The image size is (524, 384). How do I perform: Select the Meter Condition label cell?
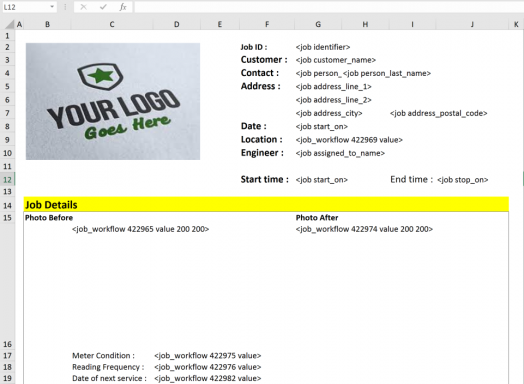pos(103,356)
